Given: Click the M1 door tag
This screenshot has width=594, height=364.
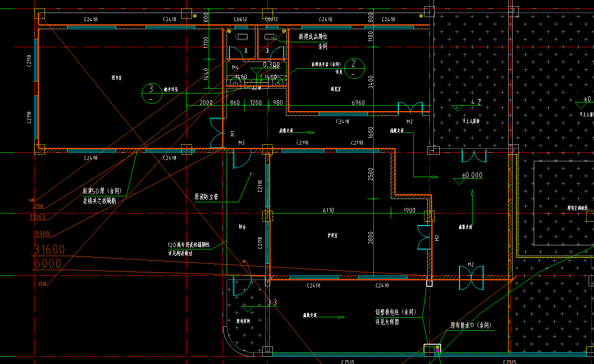Looking at the screenshot, I should pyautogui.click(x=233, y=133).
